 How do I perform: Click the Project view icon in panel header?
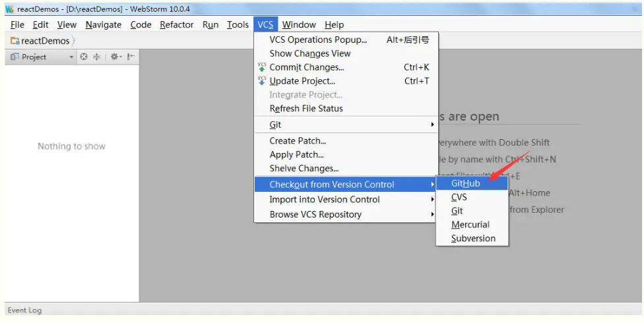coord(15,57)
